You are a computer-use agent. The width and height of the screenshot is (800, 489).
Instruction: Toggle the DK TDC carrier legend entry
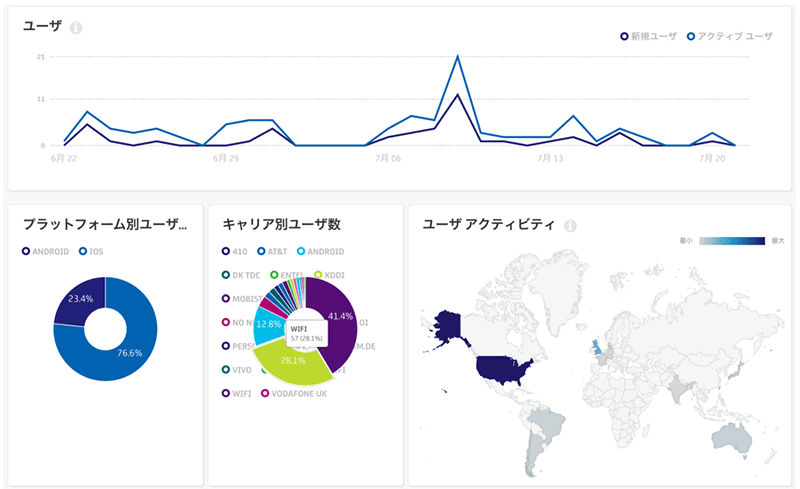pos(241,275)
